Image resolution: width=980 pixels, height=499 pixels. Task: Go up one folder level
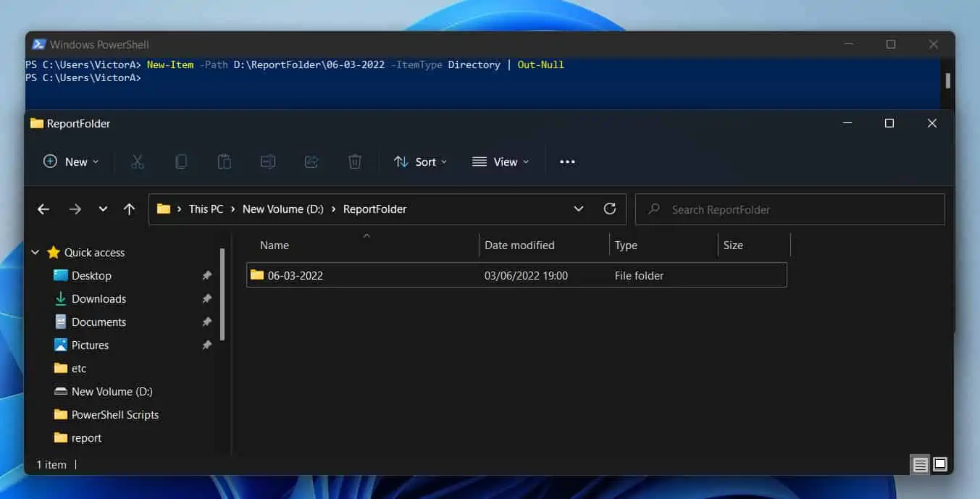pyautogui.click(x=129, y=209)
